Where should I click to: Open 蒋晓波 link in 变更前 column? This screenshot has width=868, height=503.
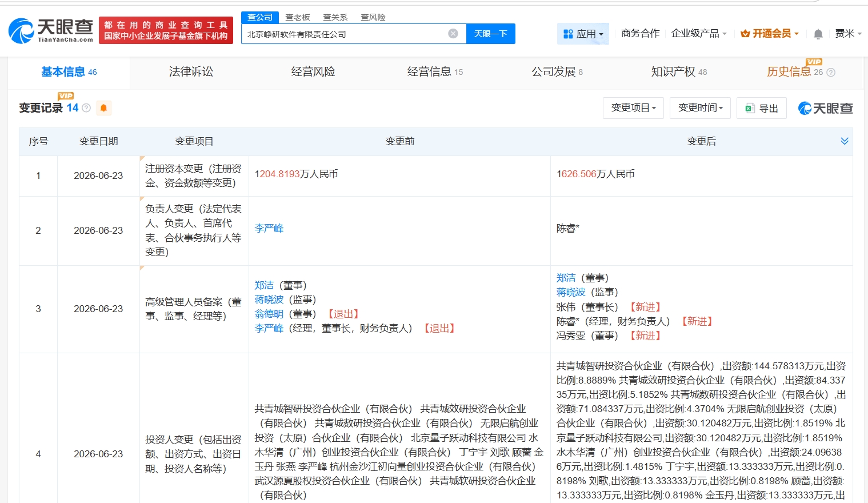click(x=269, y=300)
